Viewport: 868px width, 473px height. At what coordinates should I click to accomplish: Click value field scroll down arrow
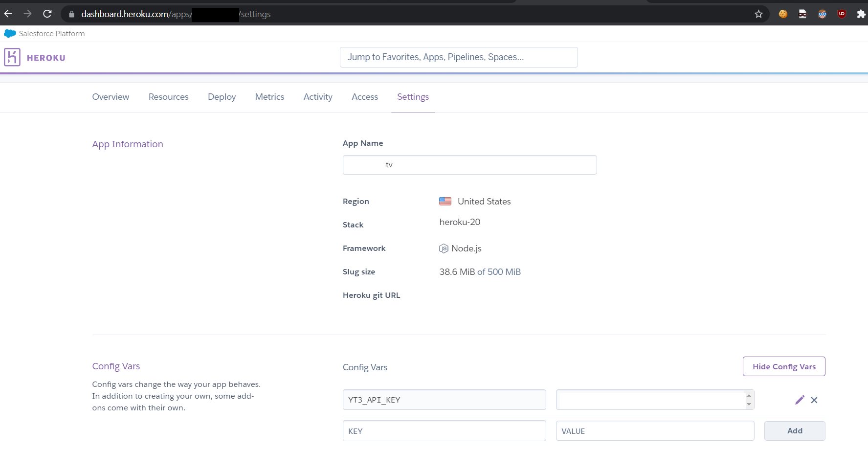click(x=749, y=405)
